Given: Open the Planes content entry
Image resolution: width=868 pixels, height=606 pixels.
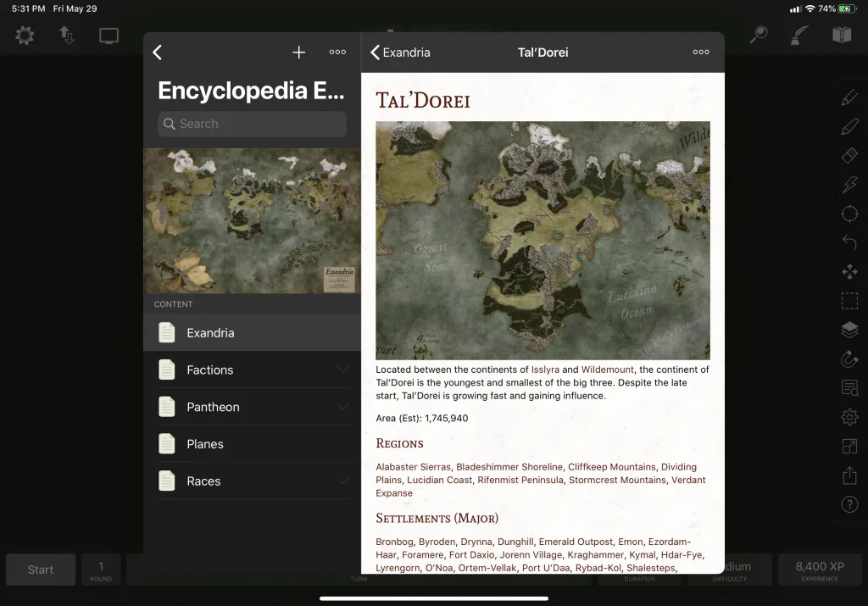Looking at the screenshot, I should (x=252, y=444).
